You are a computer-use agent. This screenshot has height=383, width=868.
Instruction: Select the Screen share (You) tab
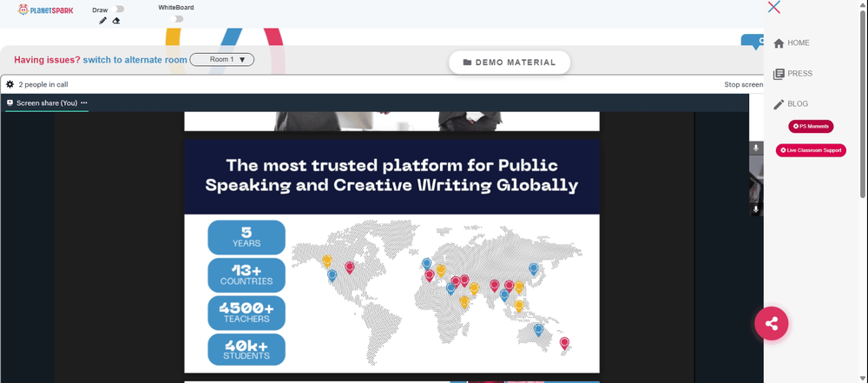point(47,103)
